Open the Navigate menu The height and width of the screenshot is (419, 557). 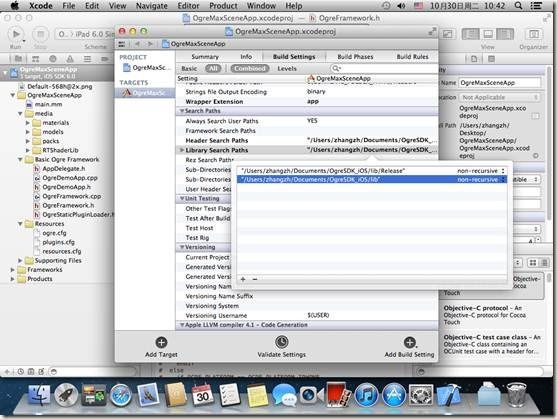point(152,6)
